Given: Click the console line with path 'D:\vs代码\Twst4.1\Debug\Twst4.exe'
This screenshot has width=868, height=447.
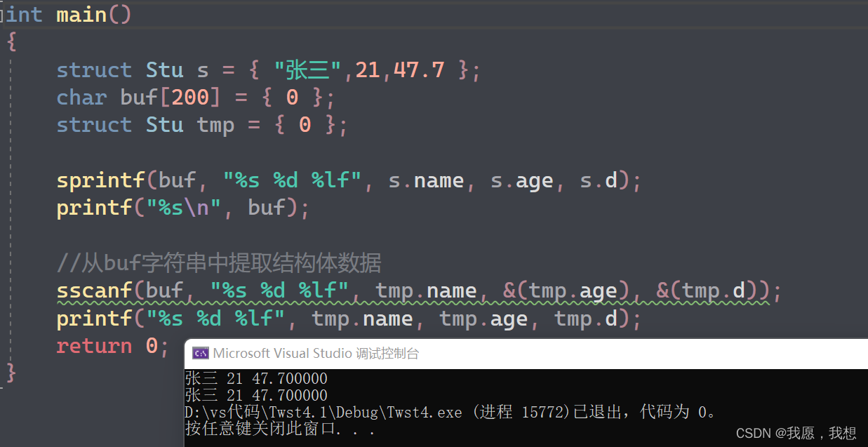Looking at the screenshot, I should click(x=450, y=412).
